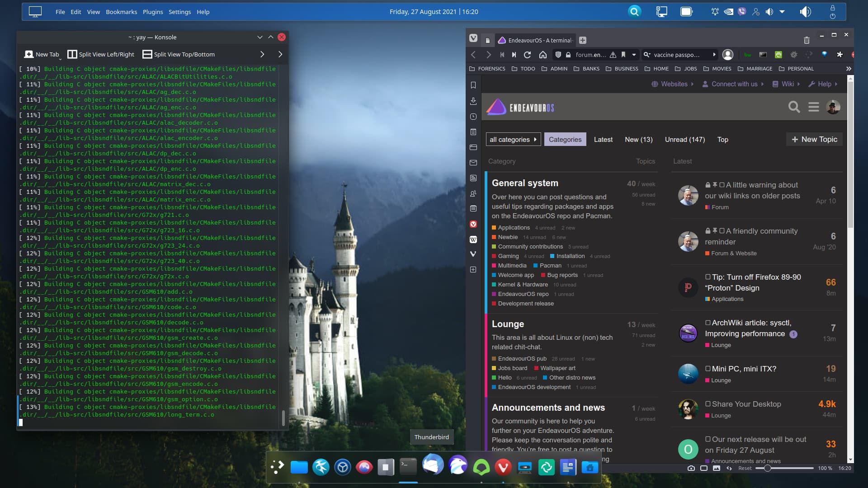Click the browser fast forward button
868x488 pixels.
click(x=514, y=55)
